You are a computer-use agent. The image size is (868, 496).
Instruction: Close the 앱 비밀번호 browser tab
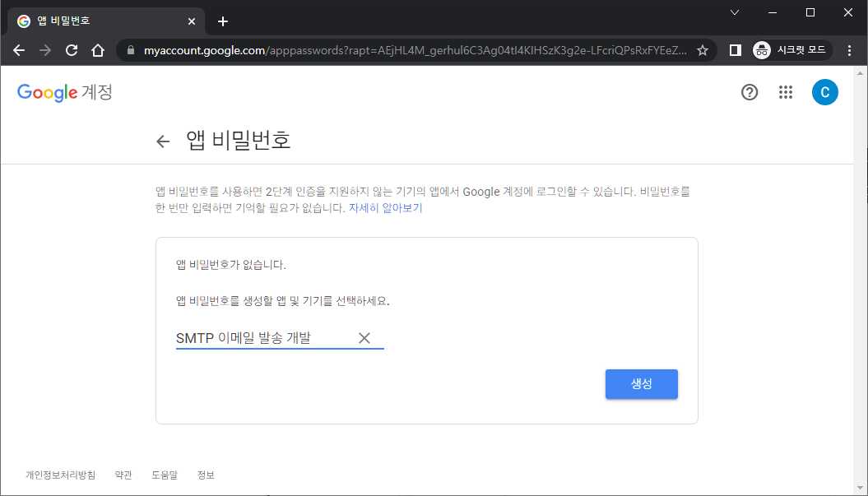coord(192,21)
